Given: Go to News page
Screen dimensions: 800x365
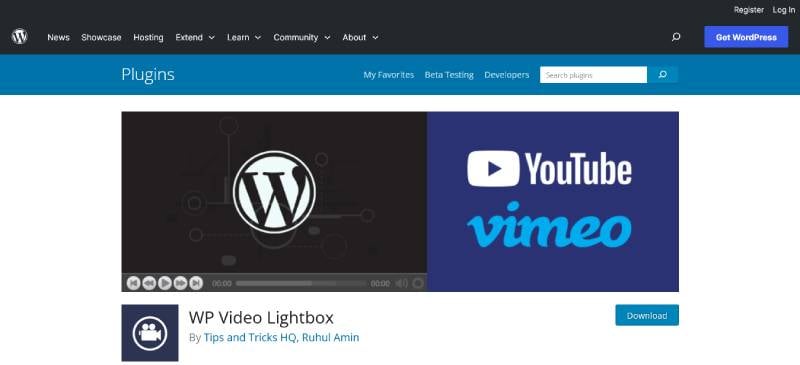Looking at the screenshot, I should point(58,37).
